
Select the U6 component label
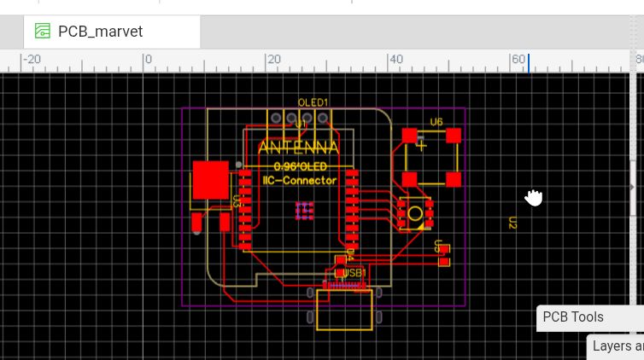(436, 122)
